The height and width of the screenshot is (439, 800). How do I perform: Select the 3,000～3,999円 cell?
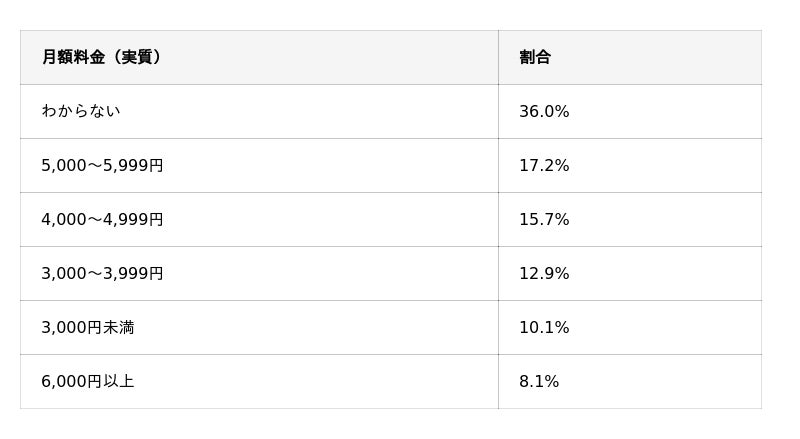click(259, 274)
